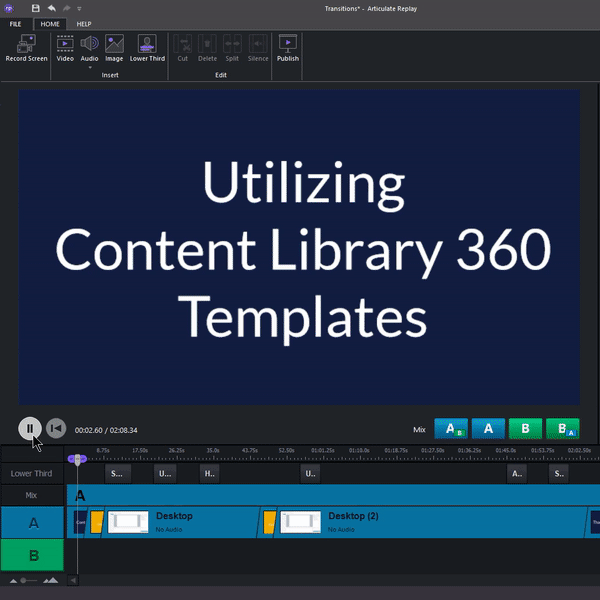
Task: Rewind to the beginning of timeline
Action: [x=56, y=429]
